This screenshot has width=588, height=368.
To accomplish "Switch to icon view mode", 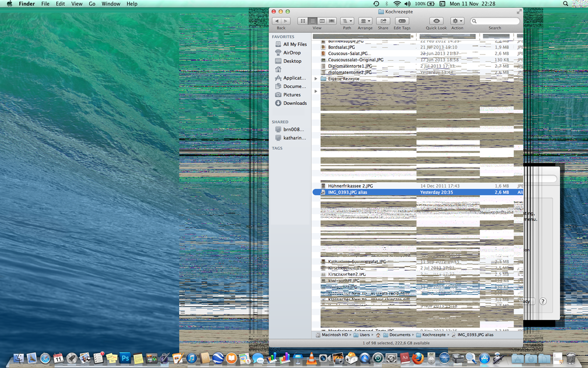I will click(302, 21).
